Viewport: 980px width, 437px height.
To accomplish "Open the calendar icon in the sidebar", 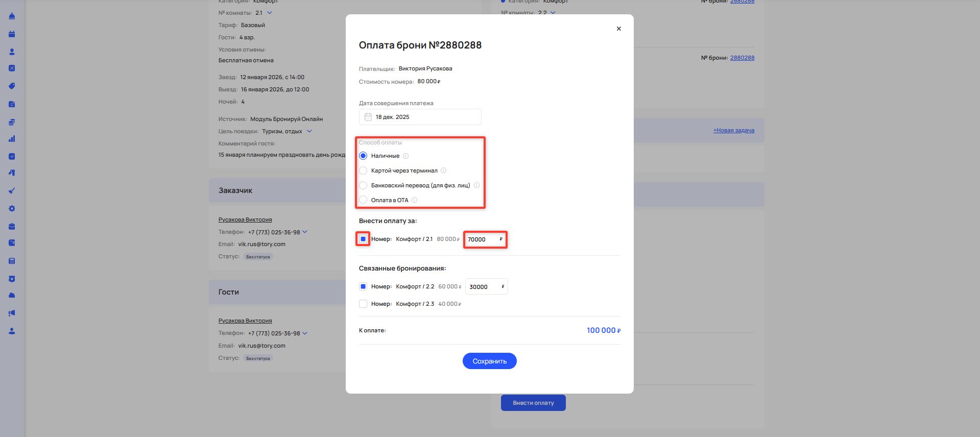I will 12,34.
